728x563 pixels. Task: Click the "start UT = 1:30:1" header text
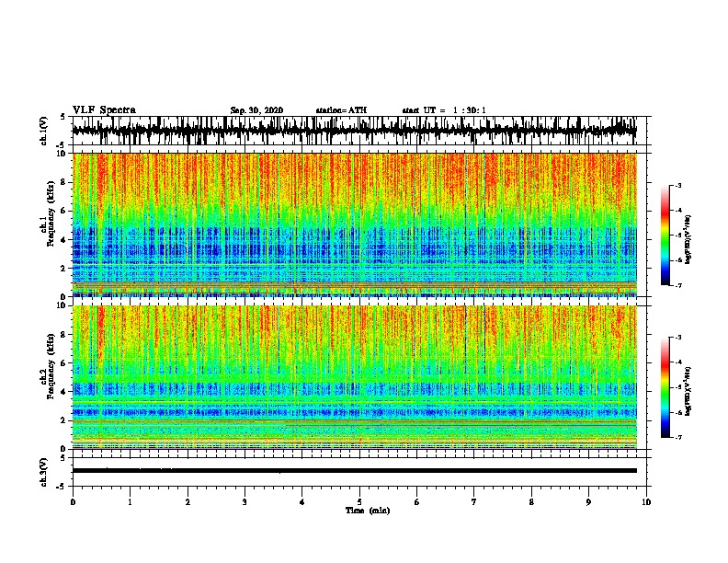[444, 110]
